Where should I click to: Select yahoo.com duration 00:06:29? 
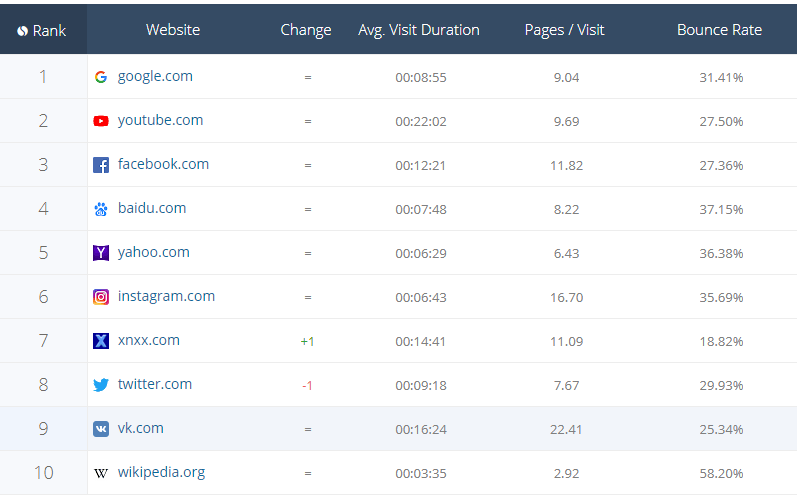tap(421, 254)
